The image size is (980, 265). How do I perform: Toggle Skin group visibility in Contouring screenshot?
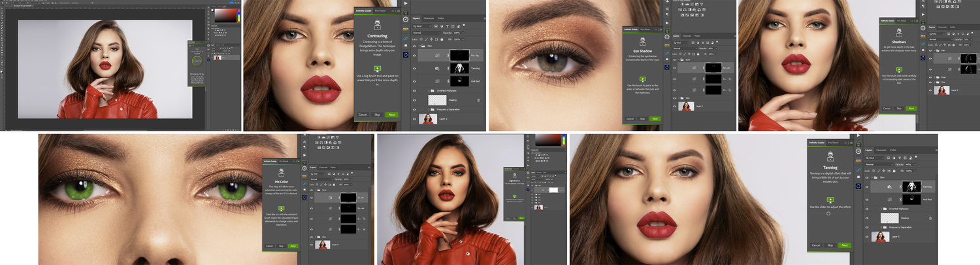pyautogui.click(x=414, y=46)
